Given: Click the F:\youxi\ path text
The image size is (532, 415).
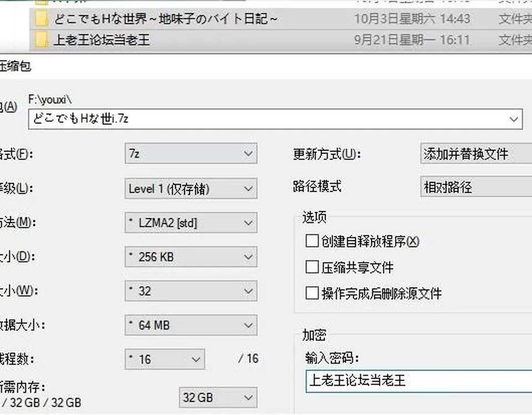Looking at the screenshot, I should coord(50,99).
